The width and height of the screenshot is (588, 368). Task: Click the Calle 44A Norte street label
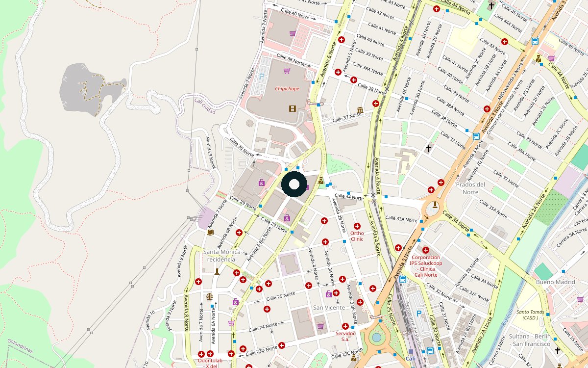(x=508, y=23)
